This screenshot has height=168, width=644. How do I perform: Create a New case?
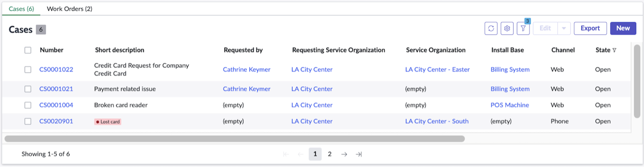click(x=623, y=28)
